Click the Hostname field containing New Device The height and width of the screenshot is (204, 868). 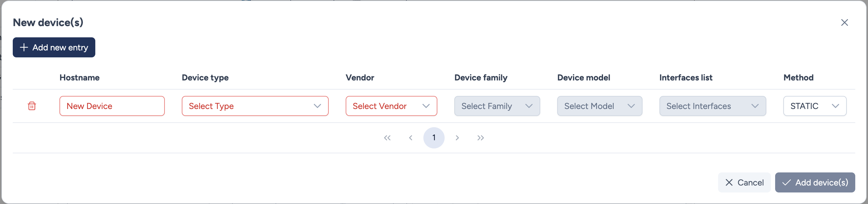pyautogui.click(x=112, y=106)
